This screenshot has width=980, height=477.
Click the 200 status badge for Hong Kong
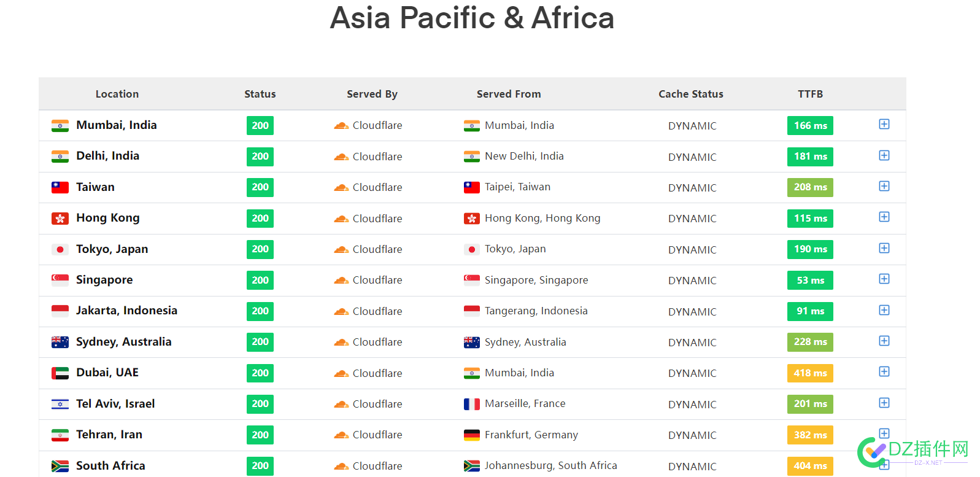260,219
